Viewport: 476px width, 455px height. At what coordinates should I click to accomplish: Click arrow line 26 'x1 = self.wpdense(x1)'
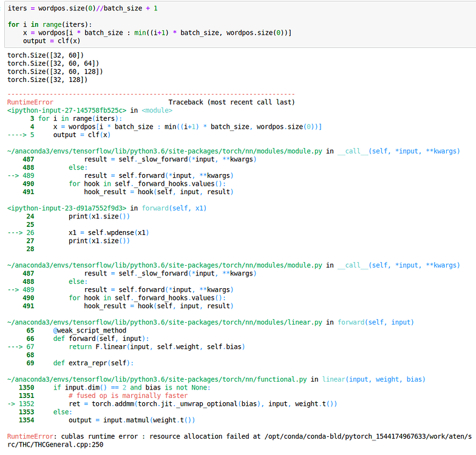point(108,232)
